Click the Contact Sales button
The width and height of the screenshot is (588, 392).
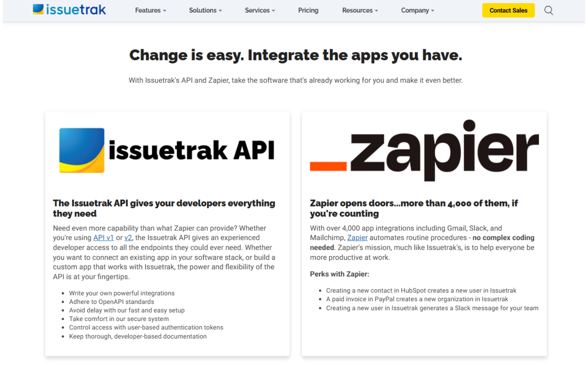coord(508,10)
